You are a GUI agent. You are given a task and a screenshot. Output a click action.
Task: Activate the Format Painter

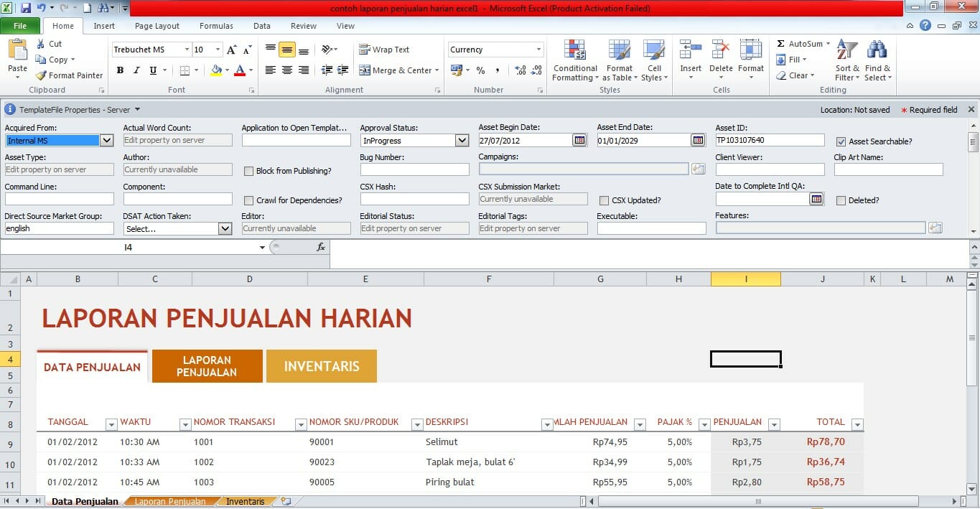click(x=69, y=75)
